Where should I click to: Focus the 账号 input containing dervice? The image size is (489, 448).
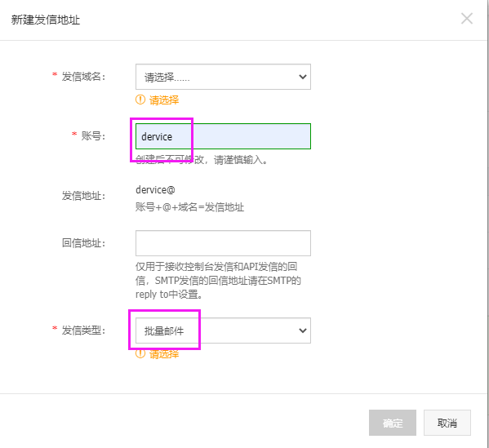(223, 136)
